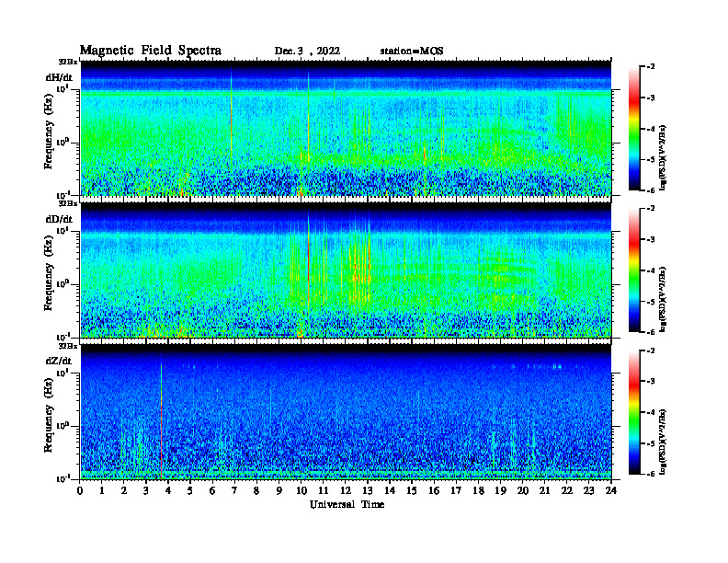Click hour 3 on the Universal Time axis
Image resolution: width=728 pixels, height=563 pixels.
tap(146, 491)
